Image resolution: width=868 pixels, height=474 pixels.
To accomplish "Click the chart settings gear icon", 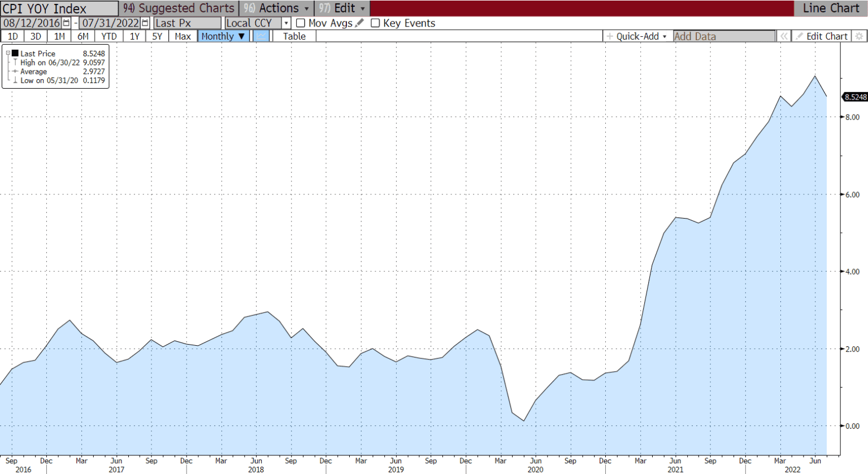I will click(x=859, y=36).
